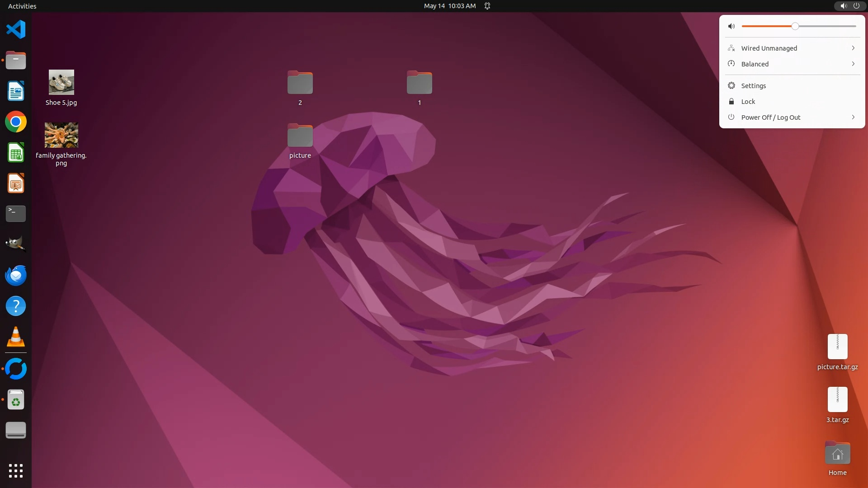Open the Trash from the dock
This screenshot has height=488, width=868.
click(x=16, y=400)
